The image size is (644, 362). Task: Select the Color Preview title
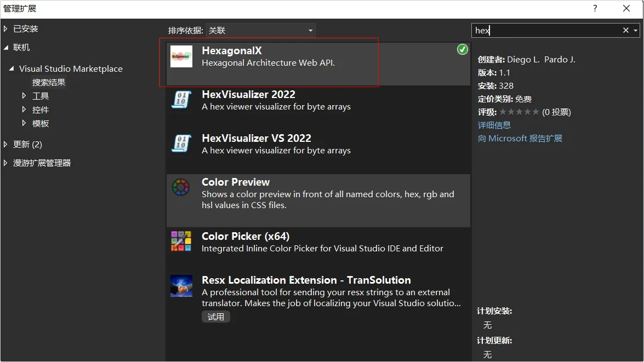pyautogui.click(x=236, y=182)
